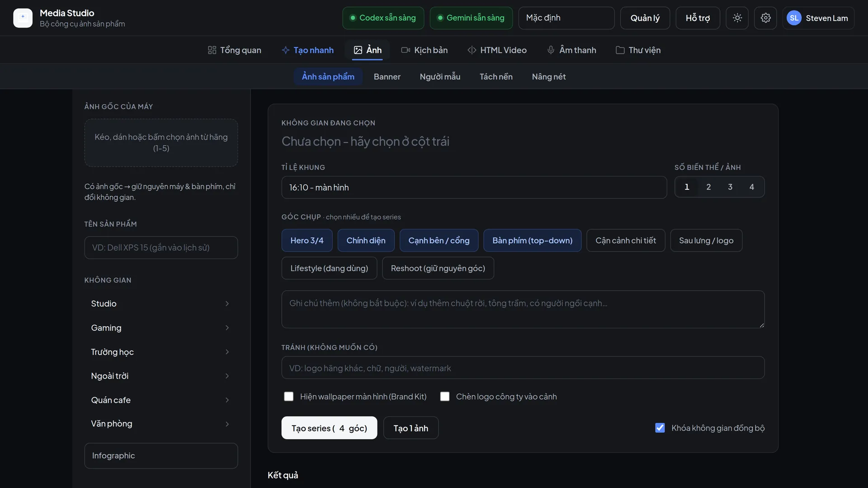
Task: Select 3 variants per image
Action: click(730, 187)
